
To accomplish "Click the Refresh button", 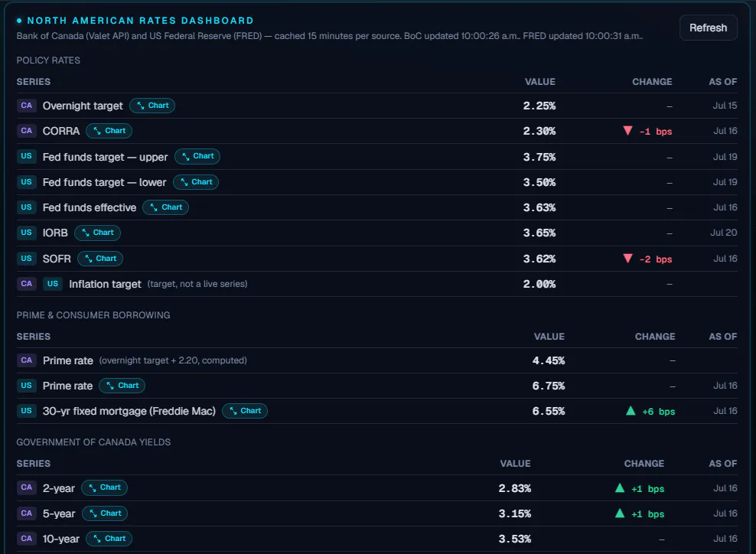I will click(x=708, y=28).
